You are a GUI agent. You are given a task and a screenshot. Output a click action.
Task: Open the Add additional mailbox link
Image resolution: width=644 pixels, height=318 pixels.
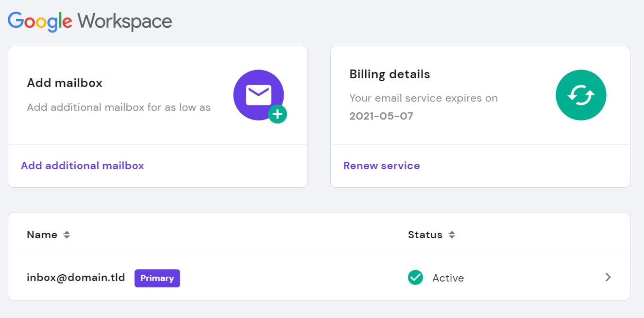tap(83, 166)
